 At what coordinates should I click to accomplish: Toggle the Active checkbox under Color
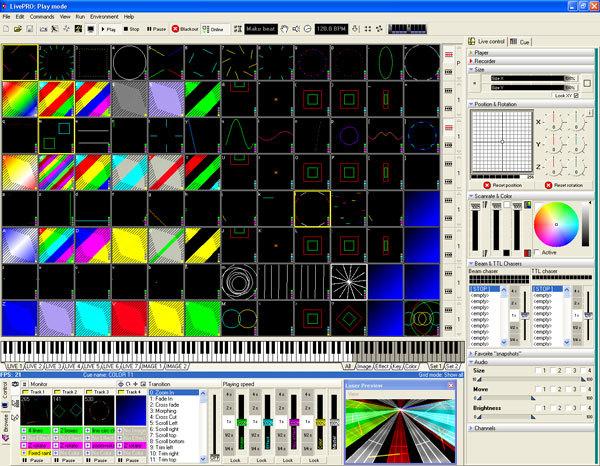pyautogui.click(x=539, y=252)
